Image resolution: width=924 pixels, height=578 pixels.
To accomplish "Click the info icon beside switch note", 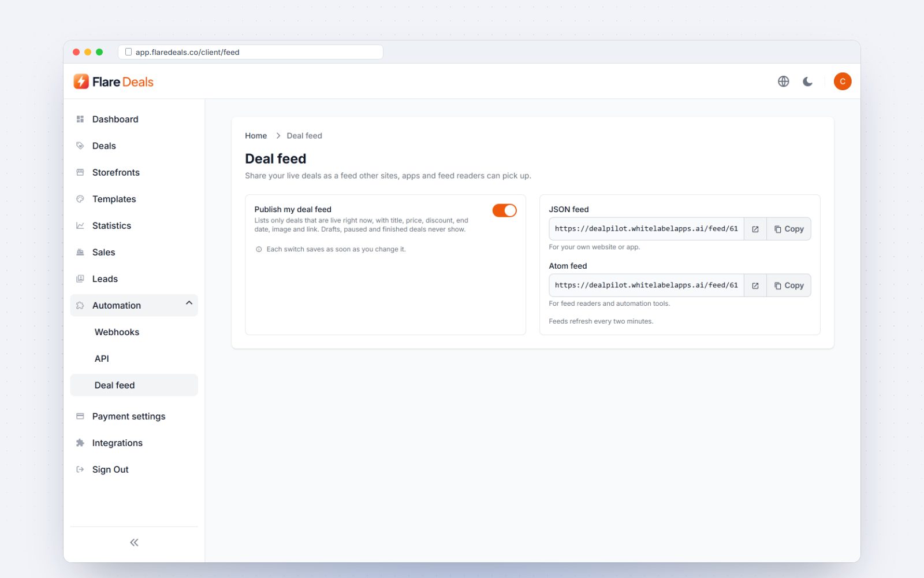I will coord(259,249).
